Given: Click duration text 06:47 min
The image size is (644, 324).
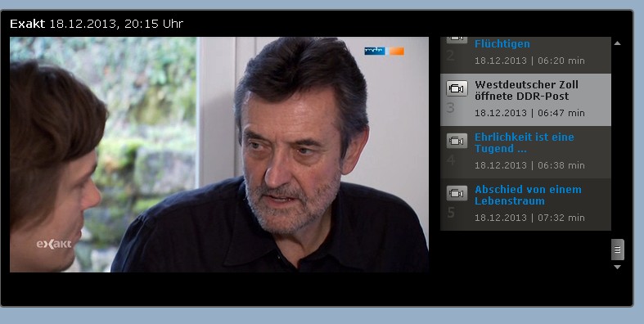Looking at the screenshot, I should pos(561,113).
